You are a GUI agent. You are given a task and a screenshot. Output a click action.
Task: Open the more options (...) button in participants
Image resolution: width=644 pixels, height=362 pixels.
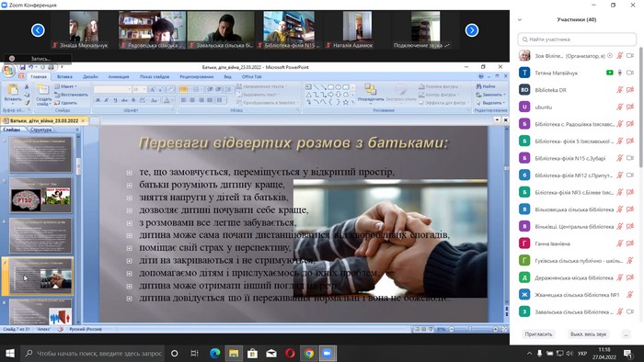point(626,334)
